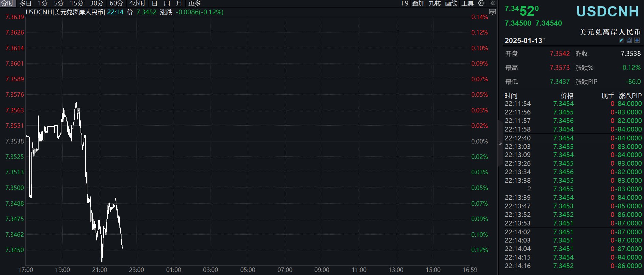Toggle the 叠加 overlay option

(418, 3)
